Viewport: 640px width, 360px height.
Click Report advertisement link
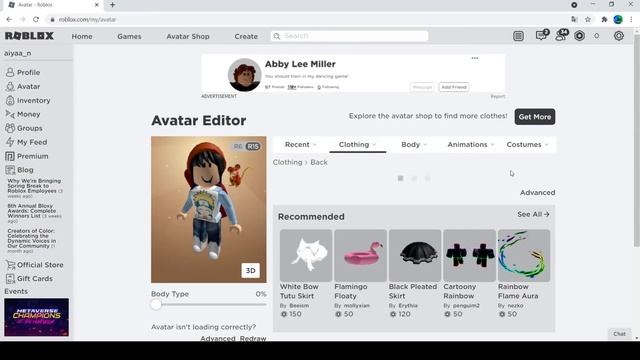(x=498, y=96)
